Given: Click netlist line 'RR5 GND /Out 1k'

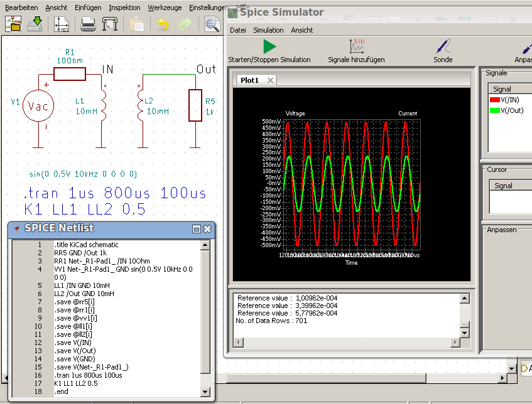Looking at the screenshot, I should tap(80, 253).
